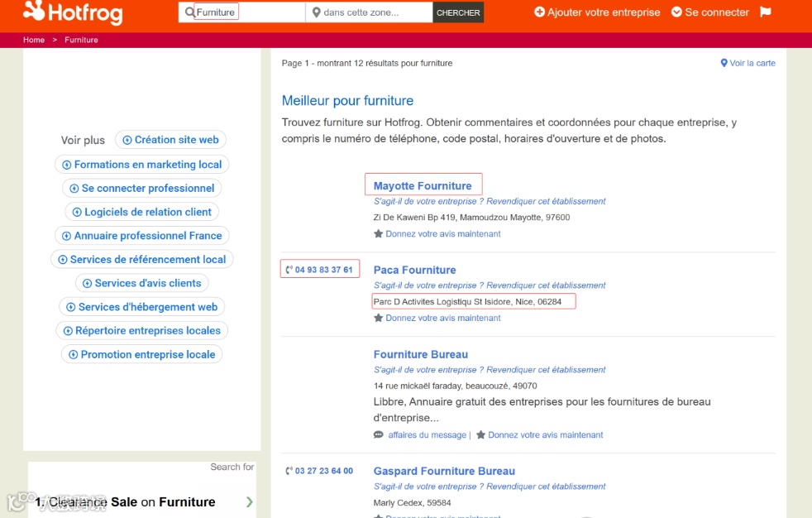812x518 pixels.
Task: Click the star icon in Fourniture Bureau listing
Action: pyautogui.click(x=480, y=435)
